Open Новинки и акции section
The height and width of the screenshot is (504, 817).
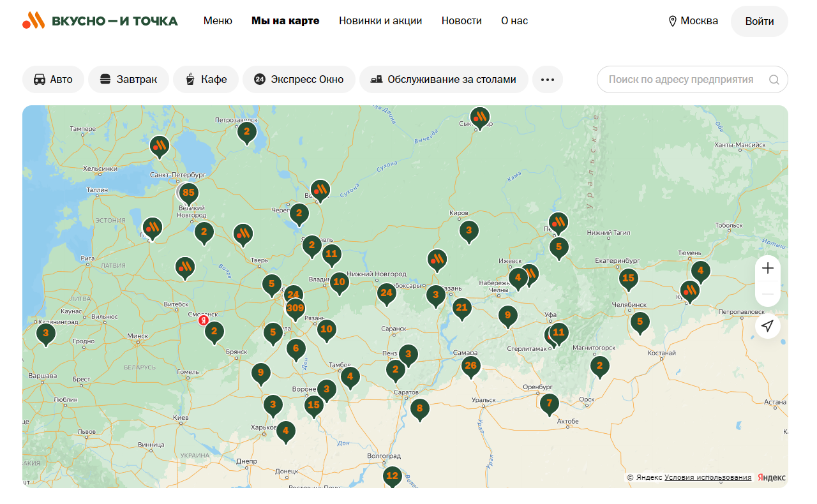click(380, 21)
